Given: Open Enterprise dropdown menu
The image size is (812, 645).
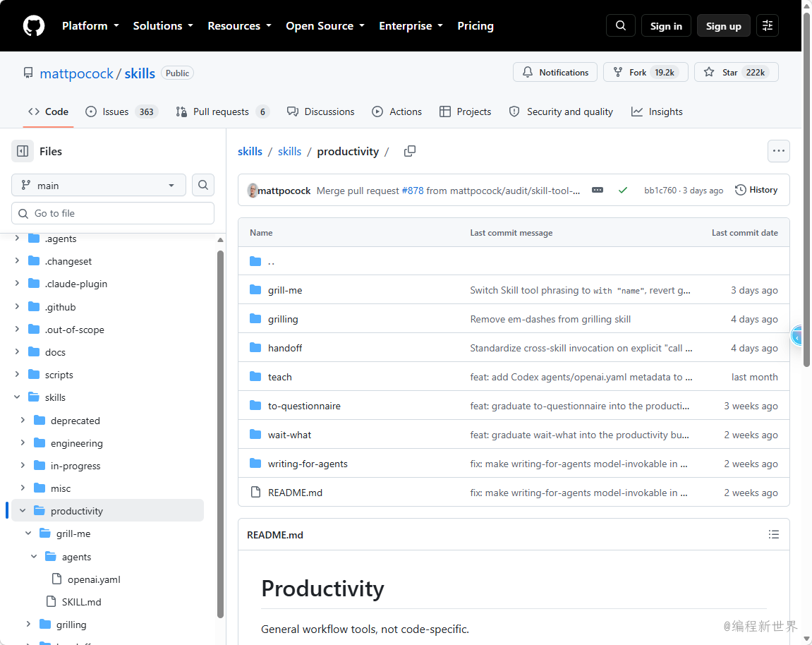Looking at the screenshot, I should pyautogui.click(x=411, y=26).
